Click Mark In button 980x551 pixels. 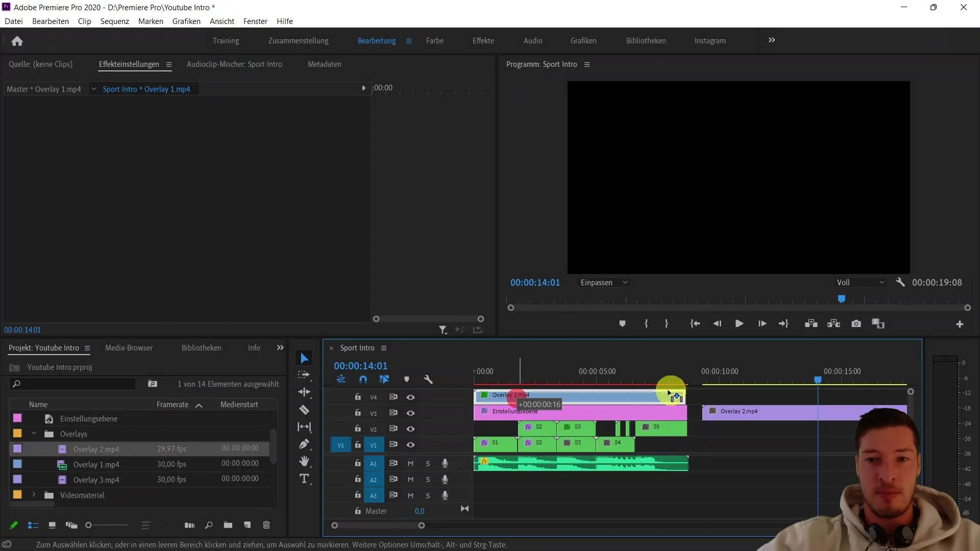(646, 324)
